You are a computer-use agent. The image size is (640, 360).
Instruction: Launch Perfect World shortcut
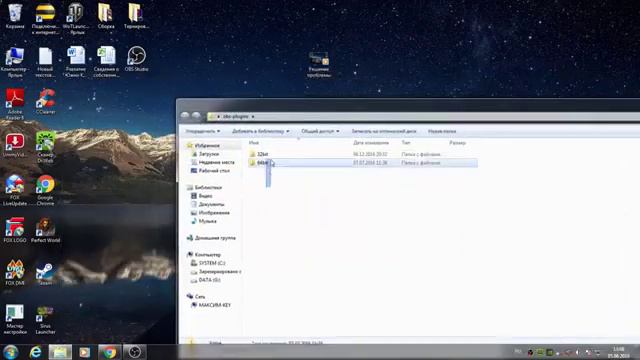click(45, 230)
